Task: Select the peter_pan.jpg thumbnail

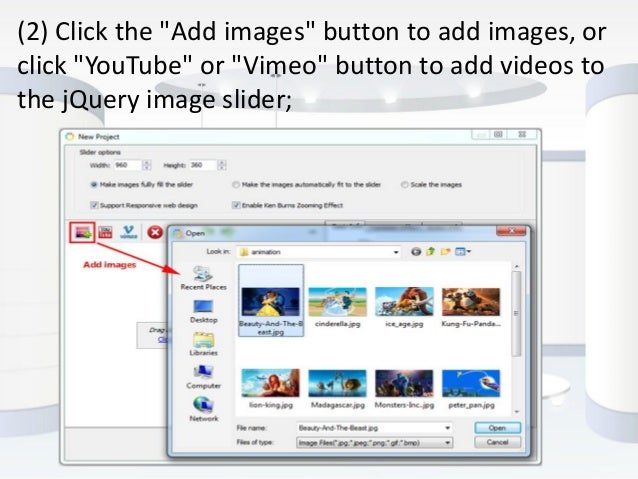Action: (471, 383)
